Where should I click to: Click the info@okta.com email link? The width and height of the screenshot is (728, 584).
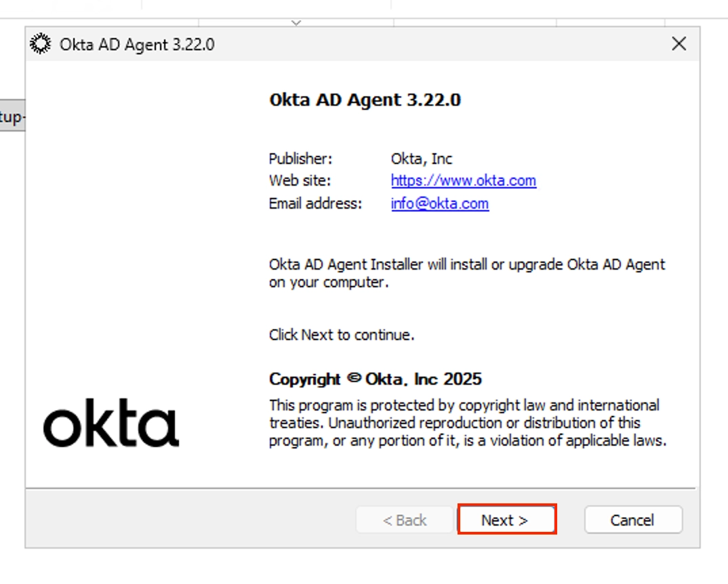pyautogui.click(x=440, y=203)
